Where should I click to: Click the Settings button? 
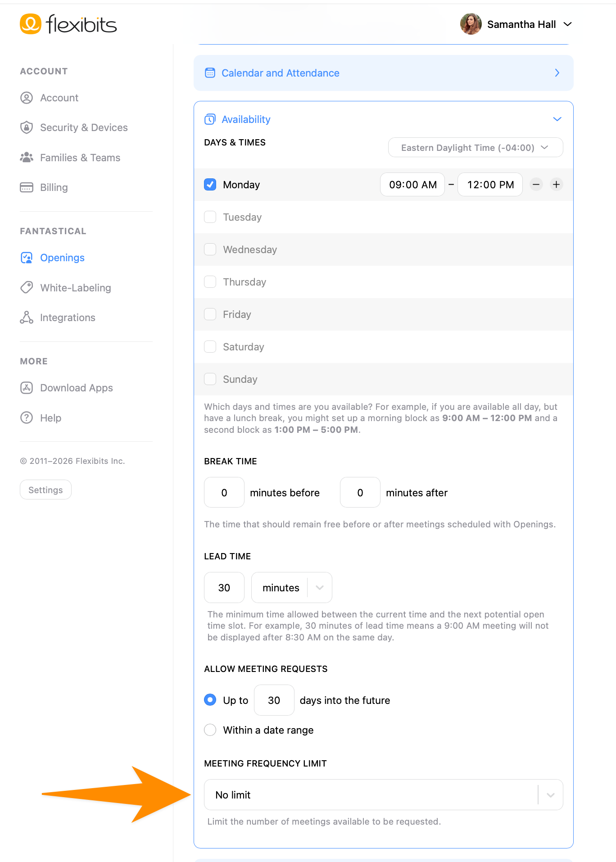tap(45, 490)
